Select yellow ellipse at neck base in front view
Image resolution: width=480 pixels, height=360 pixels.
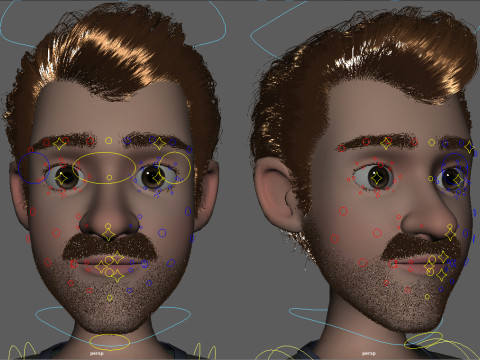coord(110,342)
